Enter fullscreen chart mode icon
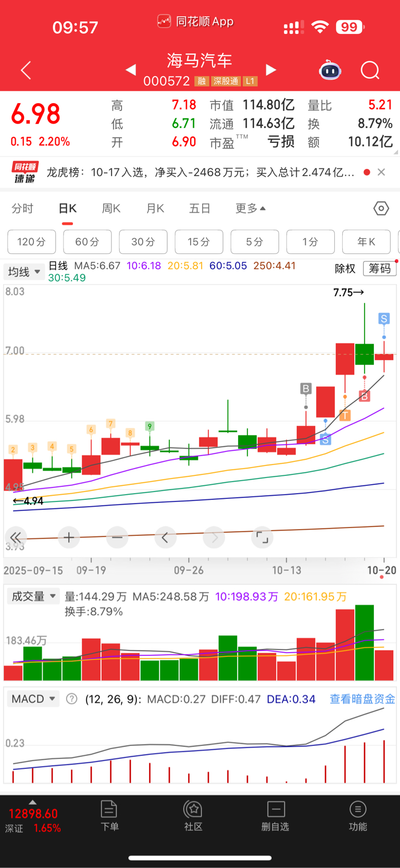The width and height of the screenshot is (400, 868). tap(262, 537)
